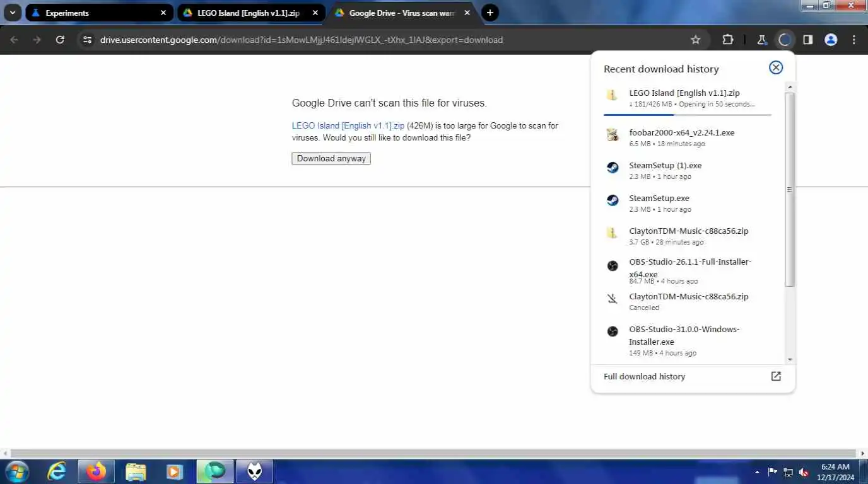This screenshot has width=868, height=484.
Task: Open the taskbar clock 6:24 AM
Action: tap(835, 471)
